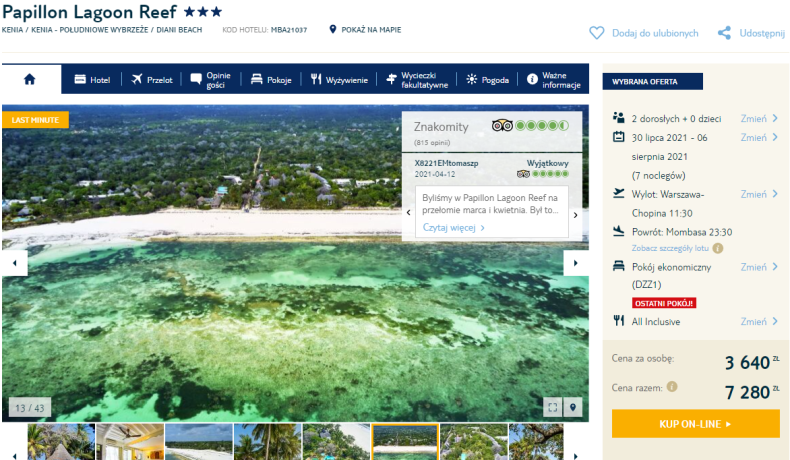The height and width of the screenshot is (460, 790).
Task: Click the departing plane icon by Wylot
Action: pos(619,193)
